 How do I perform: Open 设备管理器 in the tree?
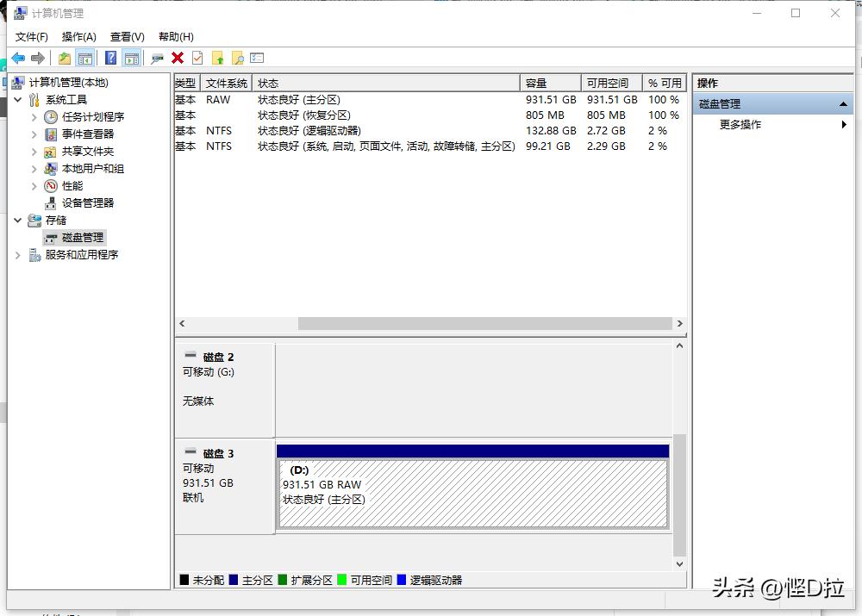[87, 203]
